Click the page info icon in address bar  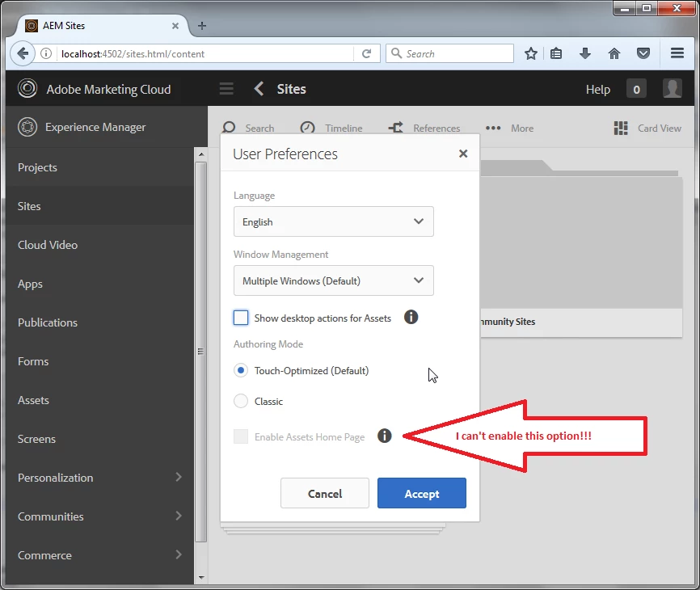pos(46,53)
